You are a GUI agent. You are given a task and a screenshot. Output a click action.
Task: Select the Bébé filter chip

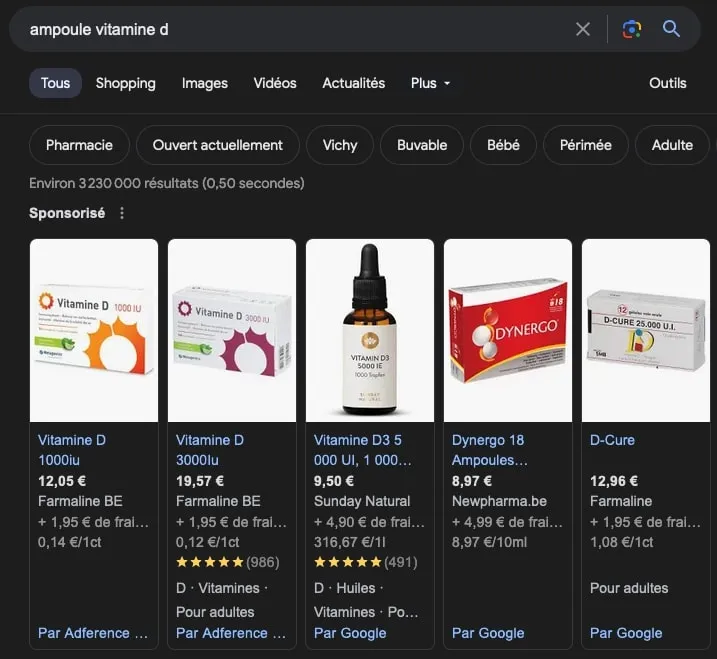[x=503, y=145]
